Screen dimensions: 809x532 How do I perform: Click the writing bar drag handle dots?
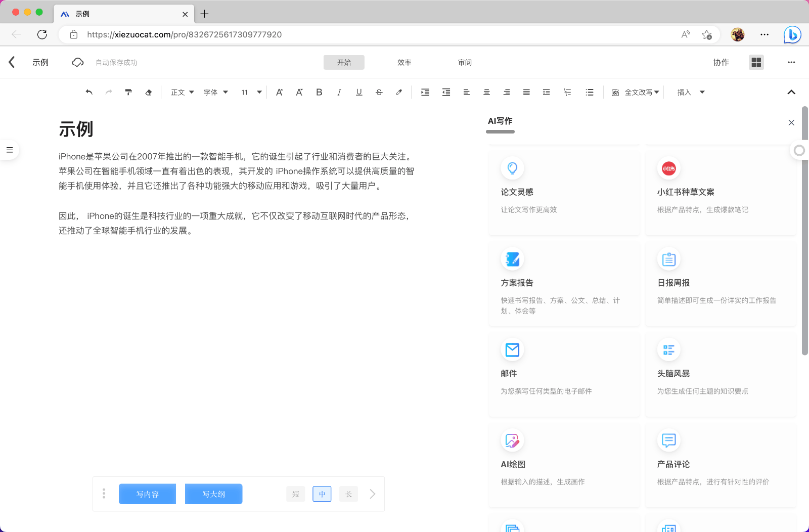[x=104, y=494]
